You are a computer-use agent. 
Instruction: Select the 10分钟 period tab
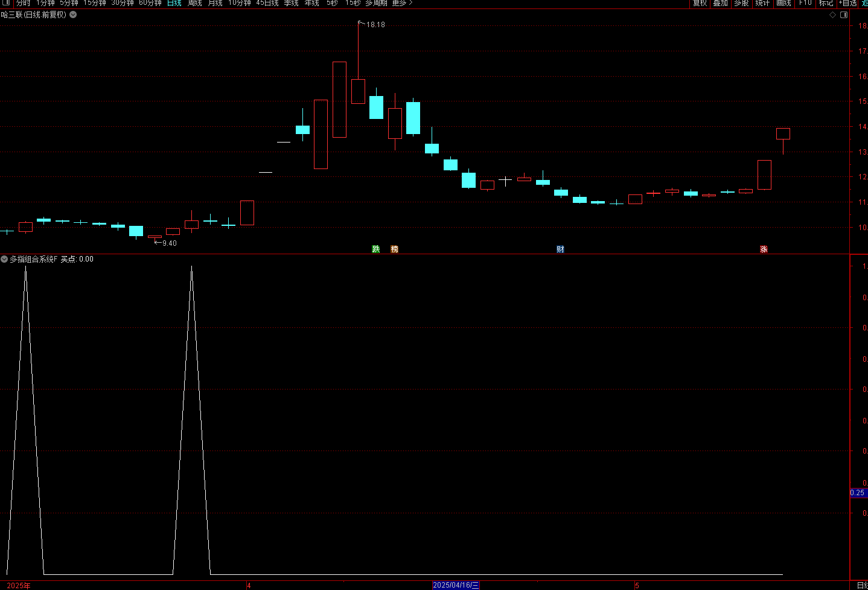(x=240, y=3)
